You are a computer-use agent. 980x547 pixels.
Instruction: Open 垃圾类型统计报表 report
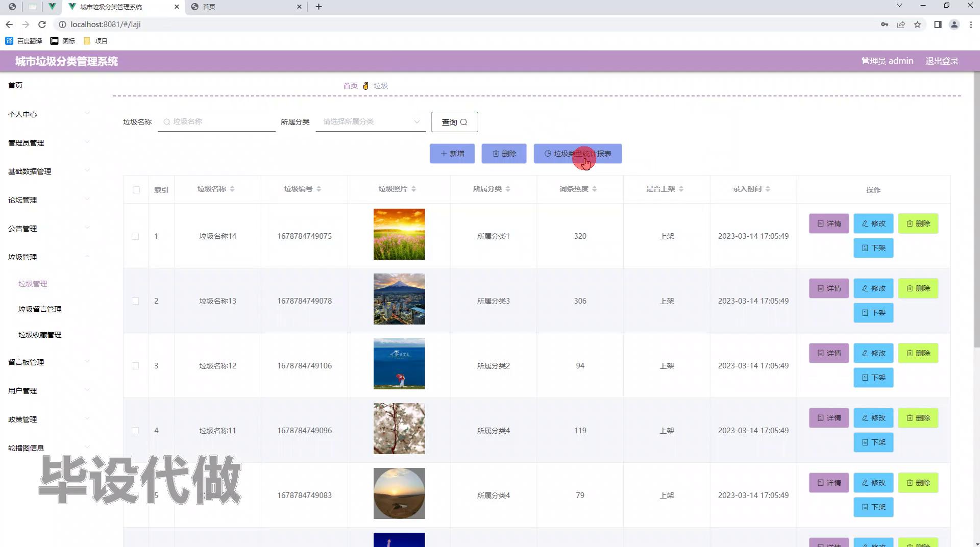(578, 154)
